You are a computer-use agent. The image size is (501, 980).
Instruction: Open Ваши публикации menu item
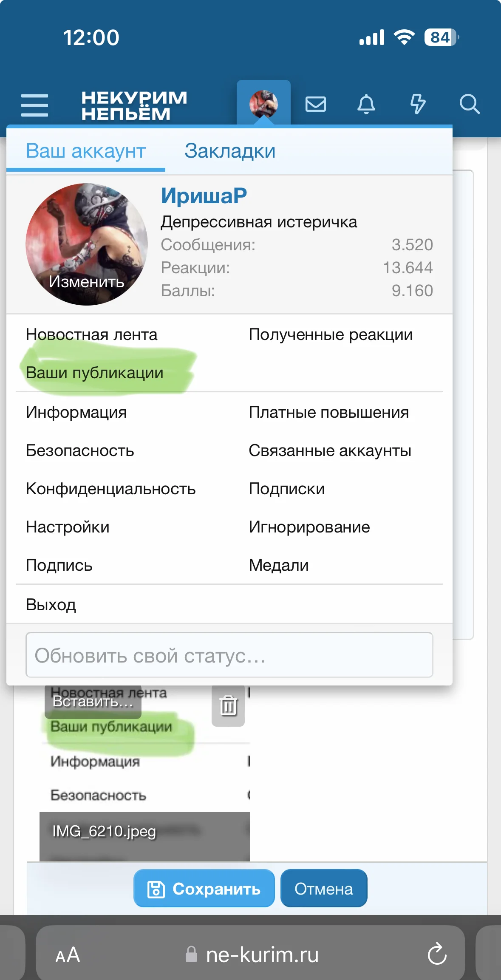[94, 373]
